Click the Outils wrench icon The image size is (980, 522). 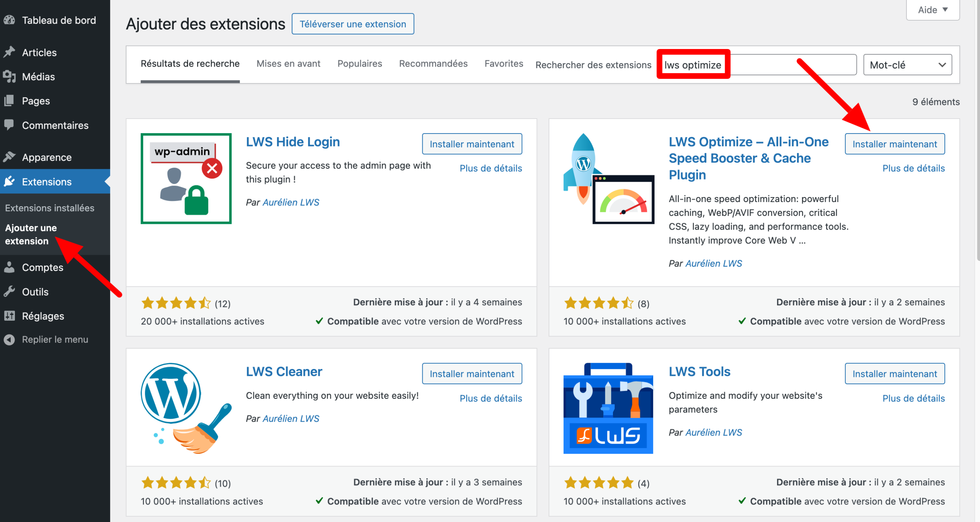click(9, 292)
